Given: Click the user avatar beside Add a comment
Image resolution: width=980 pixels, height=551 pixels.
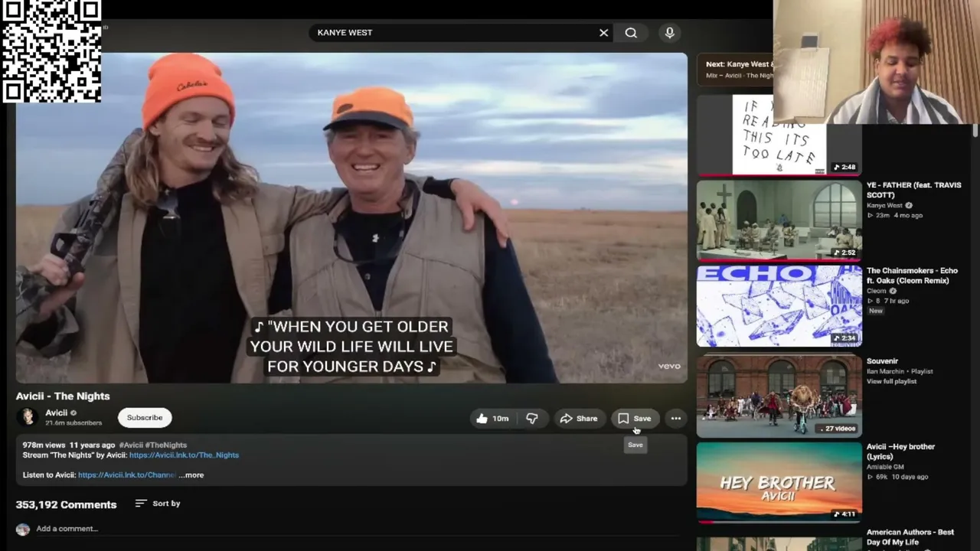Looking at the screenshot, I should coord(23,529).
